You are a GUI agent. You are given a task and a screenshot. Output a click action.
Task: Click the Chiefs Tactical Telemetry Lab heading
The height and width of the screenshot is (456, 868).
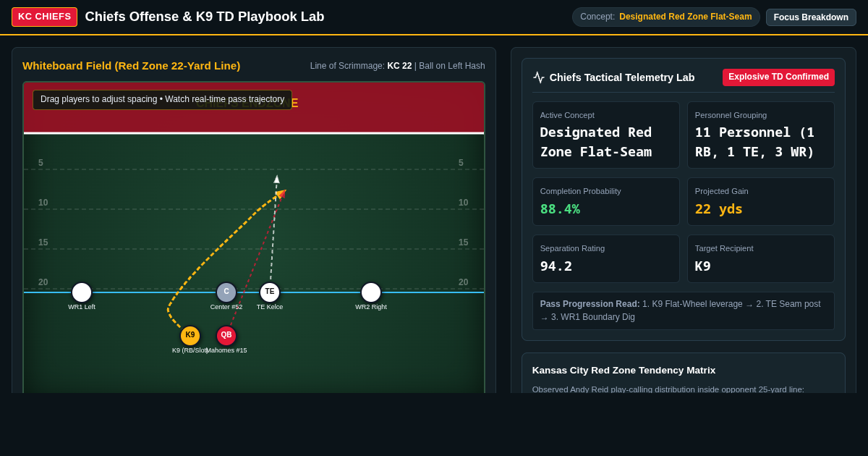click(x=622, y=77)
